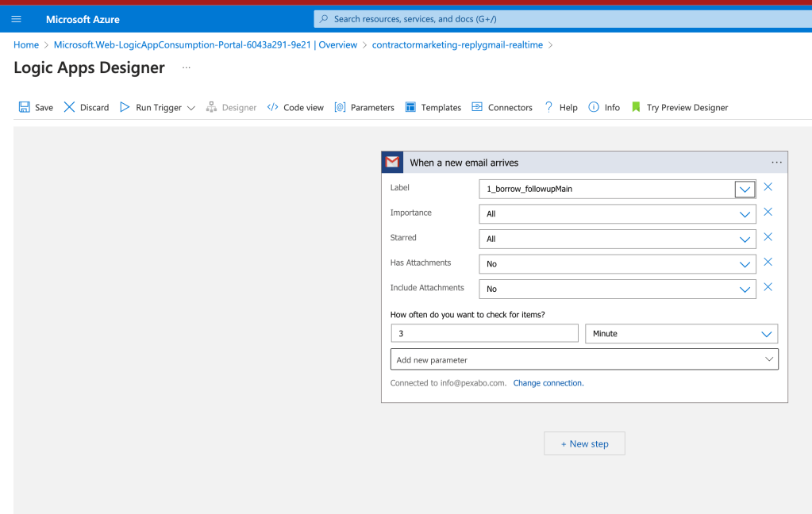Remove the Label parameter
Image resolution: width=812 pixels, height=514 pixels.
point(768,187)
